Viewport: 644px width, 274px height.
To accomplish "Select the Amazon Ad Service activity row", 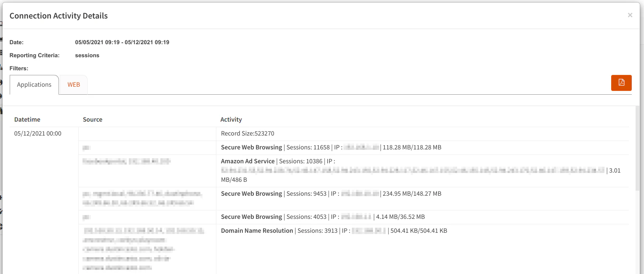I will click(x=354, y=171).
